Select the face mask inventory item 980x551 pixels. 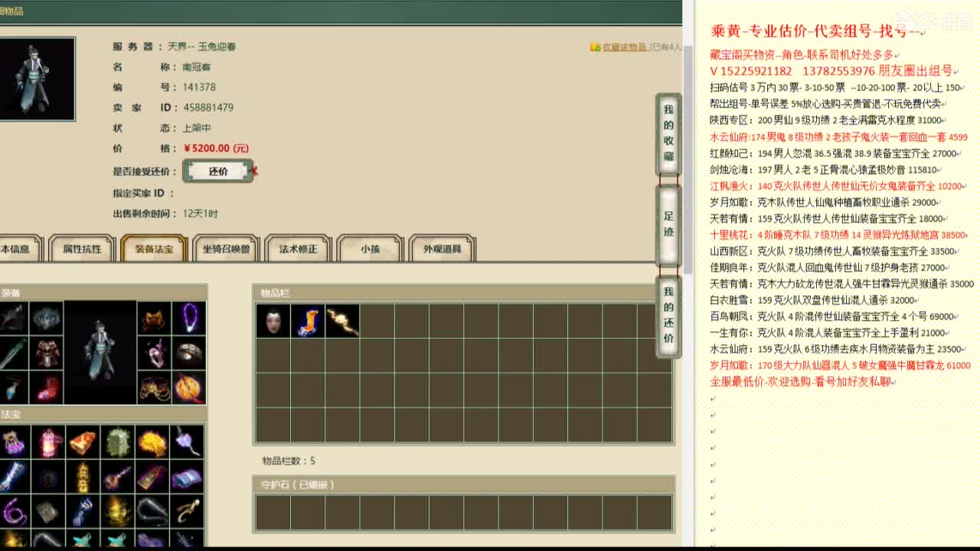(273, 321)
